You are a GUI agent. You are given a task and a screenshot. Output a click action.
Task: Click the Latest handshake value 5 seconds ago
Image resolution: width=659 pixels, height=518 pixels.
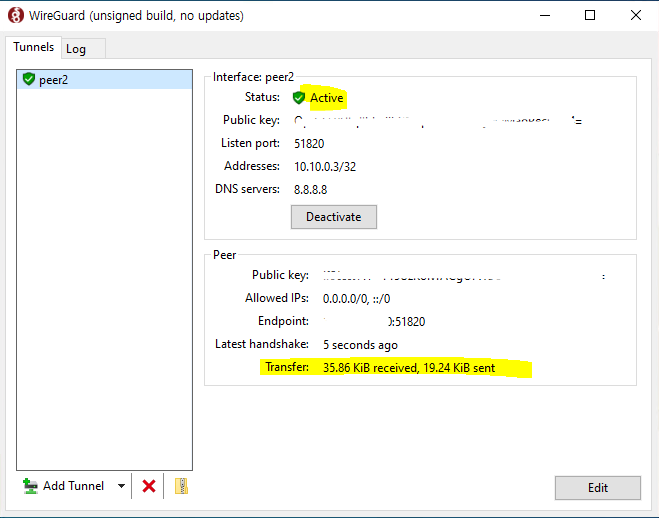(x=360, y=345)
